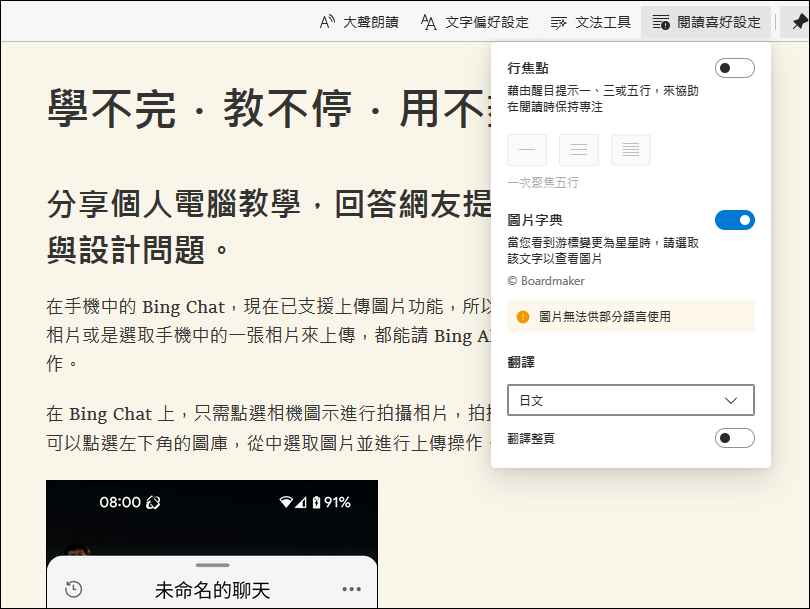Open 大聲朗讀 read aloud
The height and width of the screenshot is (609, 810).
[x=359, y=22]
